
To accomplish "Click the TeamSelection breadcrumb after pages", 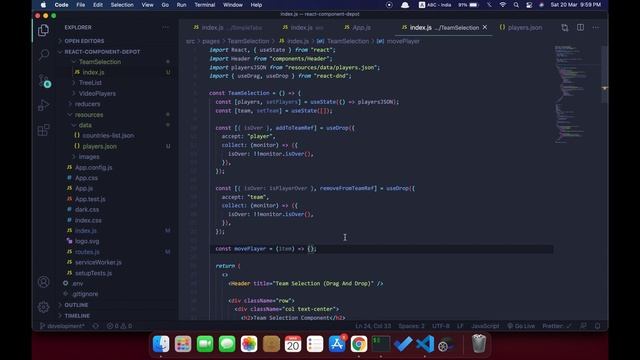I will coord(248,41).
